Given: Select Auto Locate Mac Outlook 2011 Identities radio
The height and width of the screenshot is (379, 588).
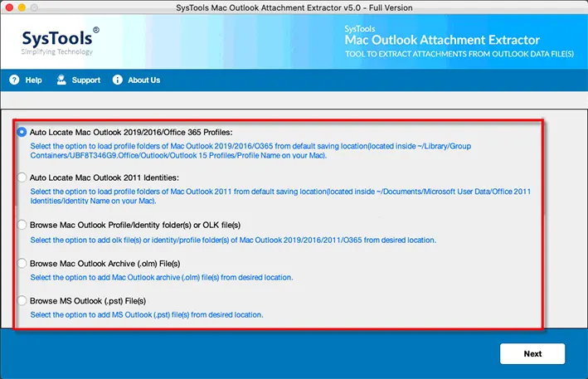Looking at the screenshot, I should coord(22,177).
